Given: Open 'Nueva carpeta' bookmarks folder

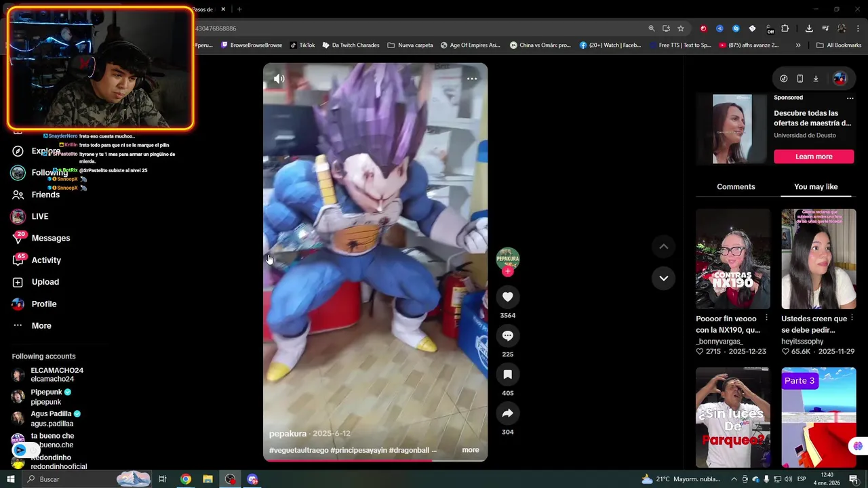Looking at the screenshot, I should coord(410,45).
